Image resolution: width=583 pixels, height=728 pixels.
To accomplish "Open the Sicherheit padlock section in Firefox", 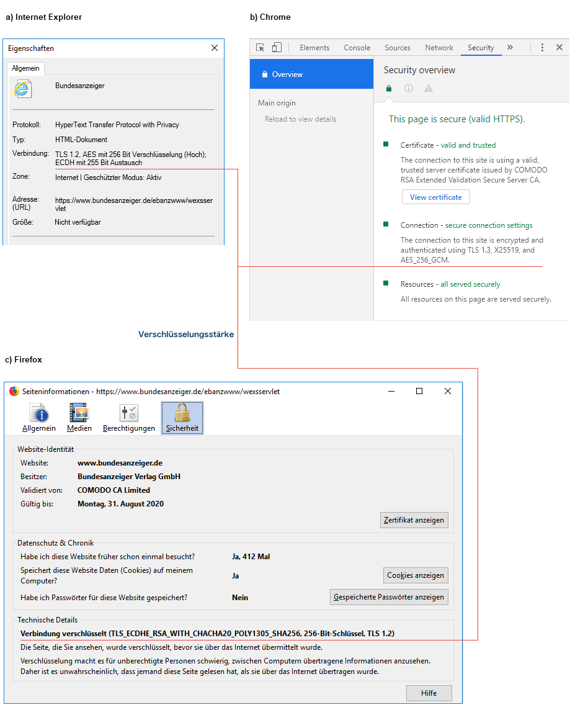I will 182,418.
